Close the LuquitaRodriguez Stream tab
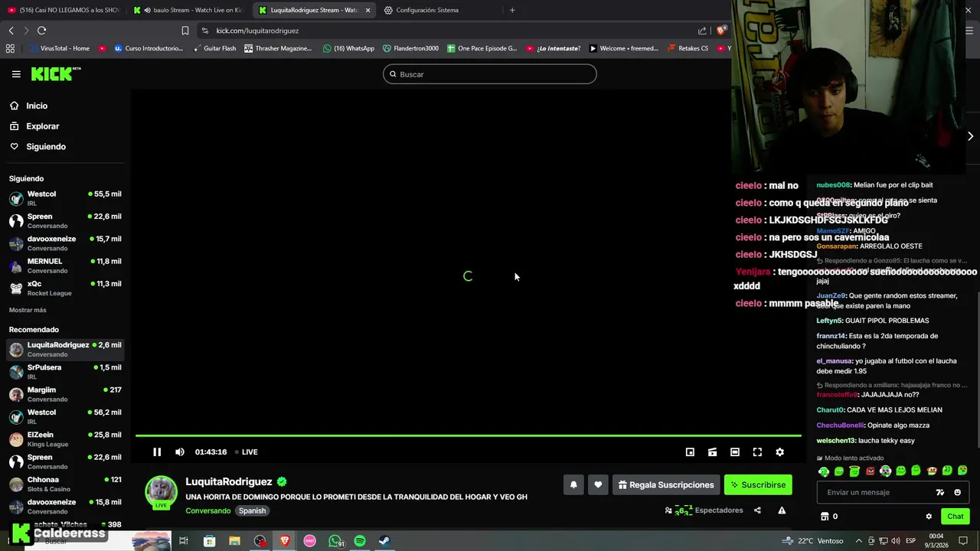Image resolution: width=980 pixels, height=551 pixels. pyautogui.click(x=367, y=10)
